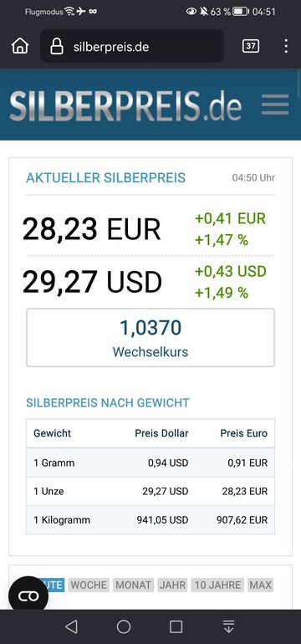Switch chart to WOCHE range
Viewport: 301px width, 644px height.
(89, 585)
